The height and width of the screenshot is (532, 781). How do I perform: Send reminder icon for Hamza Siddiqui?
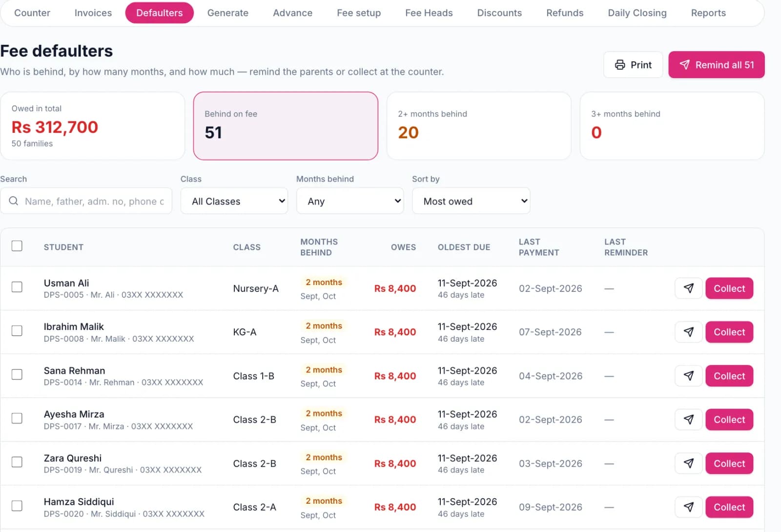coord(688,507)
